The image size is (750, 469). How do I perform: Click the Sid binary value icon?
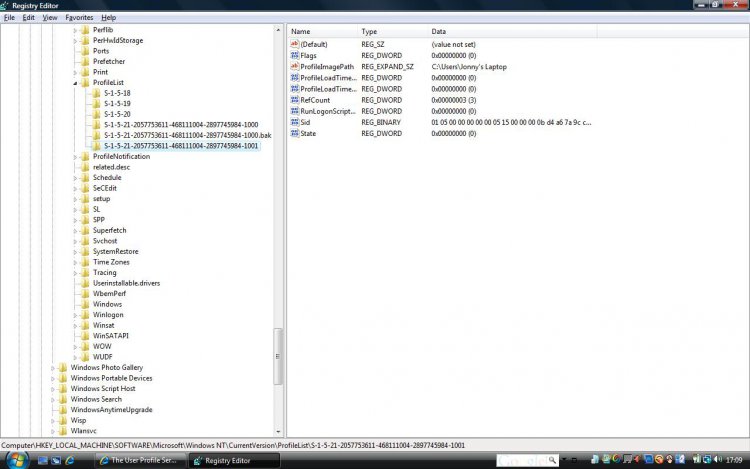[295, 122]
